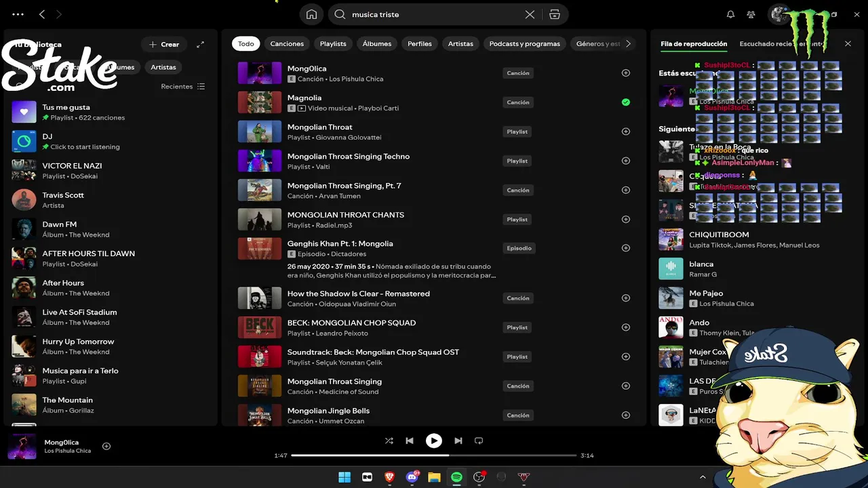Add Mongolian Throat Singing song via plus
The image size is (868, 488).
click(x=626, y=386)
